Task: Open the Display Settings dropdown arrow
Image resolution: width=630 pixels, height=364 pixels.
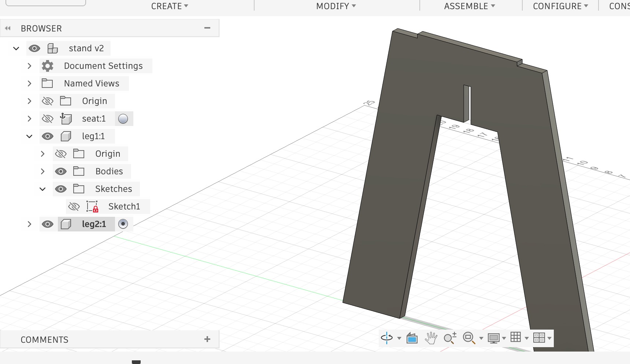Action: [504, 338]
